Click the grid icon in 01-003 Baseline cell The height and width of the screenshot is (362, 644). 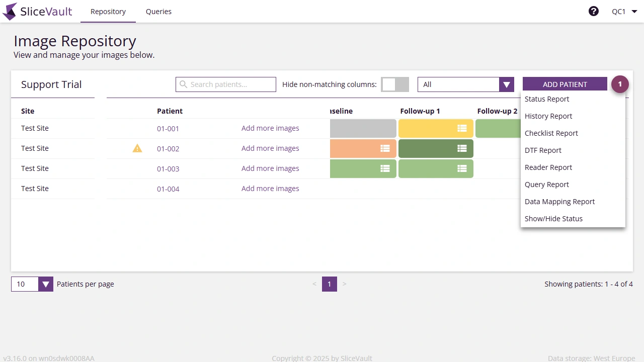tap(385, 168)
